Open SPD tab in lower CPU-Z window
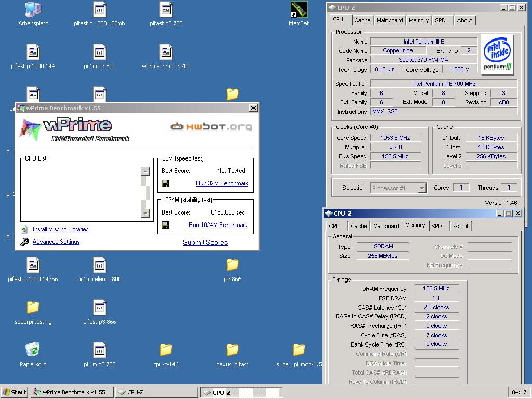The height and width of the screenshot is (399, 532). click(x=436, y=226)
